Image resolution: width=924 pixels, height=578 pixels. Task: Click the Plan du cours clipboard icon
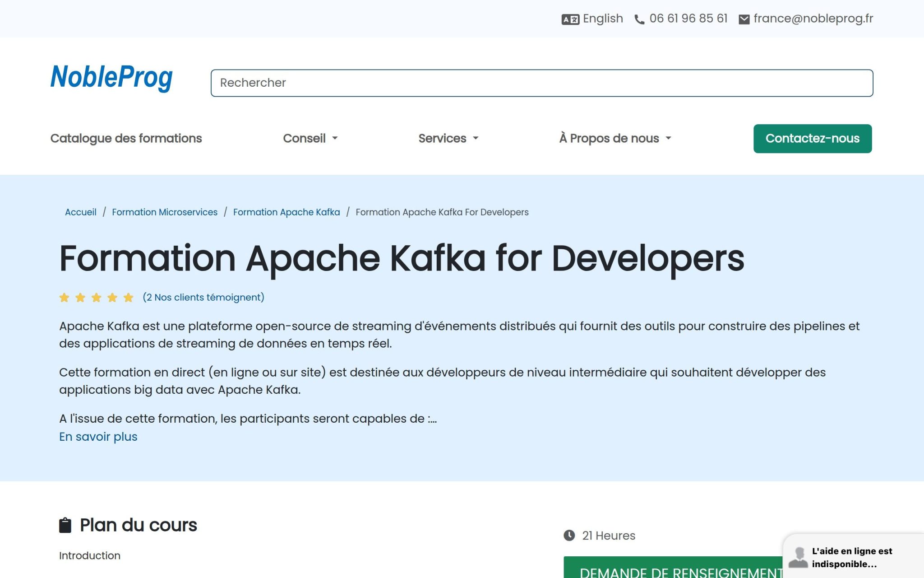(x=65, y=525)
